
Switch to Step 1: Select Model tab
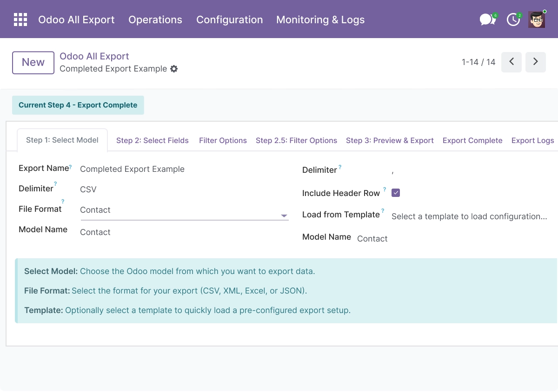62,140
